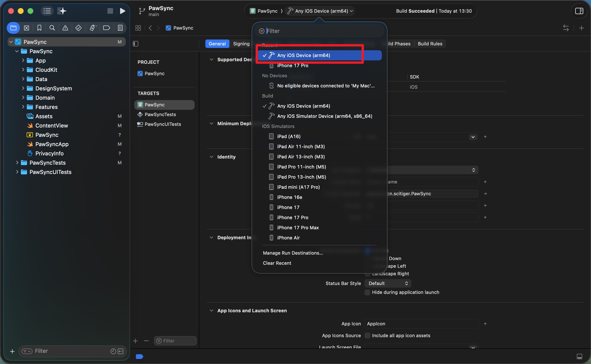Click Manage Run Destinations…

point(293,253)
